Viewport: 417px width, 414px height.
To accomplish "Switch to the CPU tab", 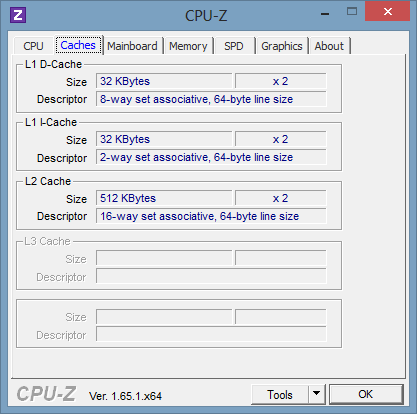I will pyautogui.click(x=33, y=46).
